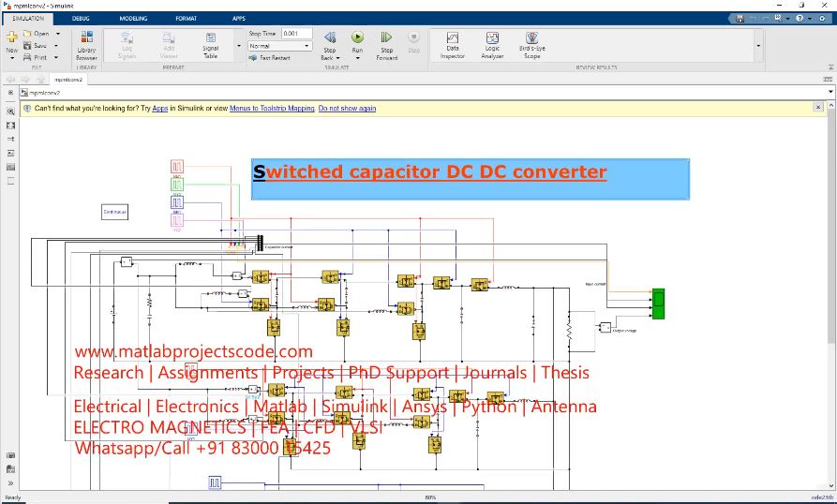The height and width of the screenshot is (504, 837).
Task: Click Fit to View in left palette
Action: point(10,126)
